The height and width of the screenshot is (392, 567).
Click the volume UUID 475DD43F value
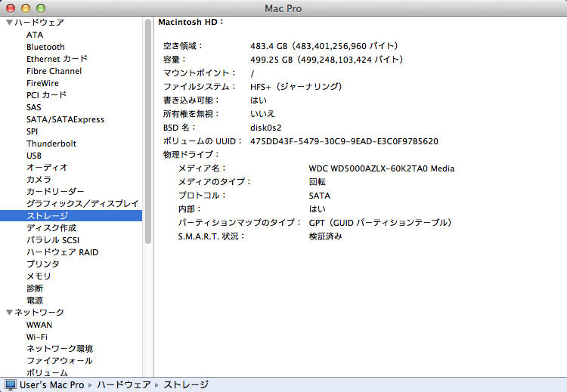(344, 141)
